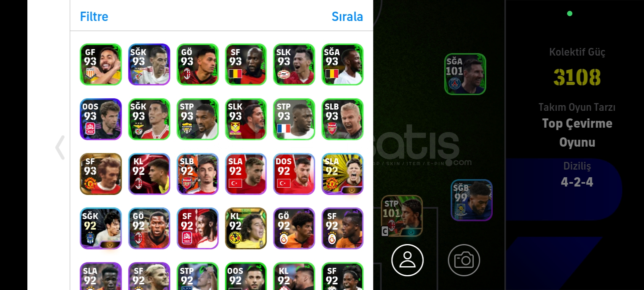
Task: Select the SLB 93 Arsenal player card
Action: (343, 119)
